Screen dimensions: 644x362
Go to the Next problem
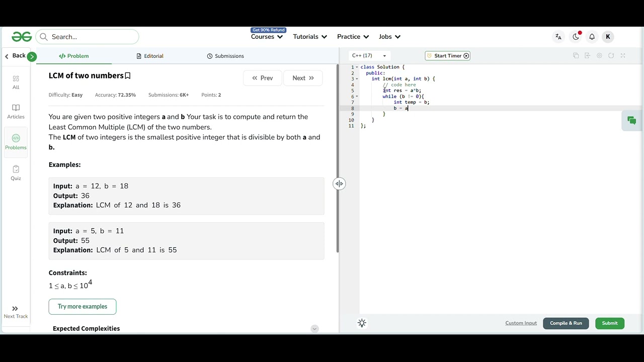coord(303,78)
